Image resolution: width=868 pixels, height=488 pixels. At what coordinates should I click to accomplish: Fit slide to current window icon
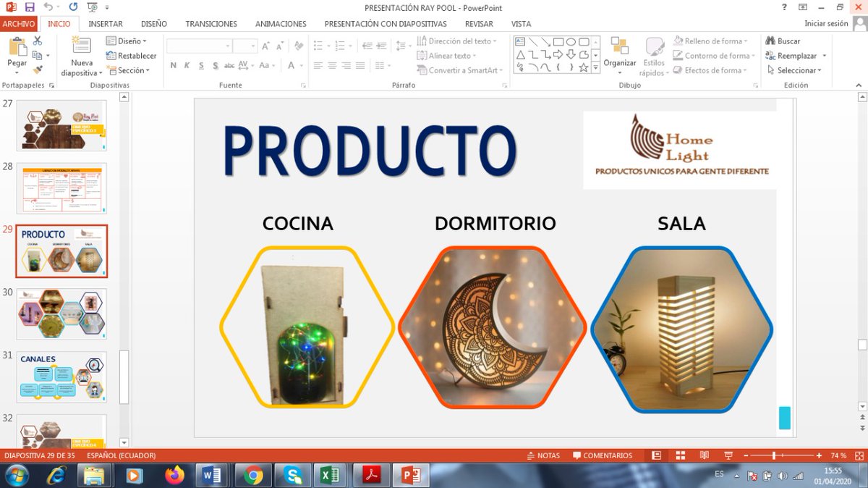(858, 455)
